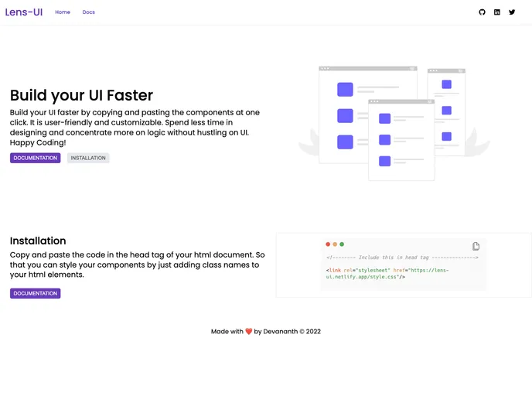532x396 pixels.
Task: Go to the Home nav item
Action: (x=63, y=12)
